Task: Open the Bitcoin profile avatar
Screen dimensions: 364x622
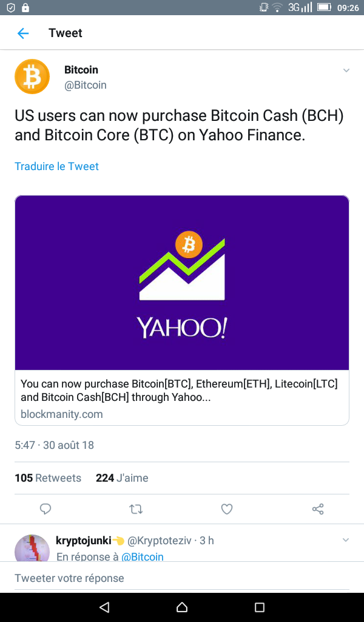Action: 32,77
